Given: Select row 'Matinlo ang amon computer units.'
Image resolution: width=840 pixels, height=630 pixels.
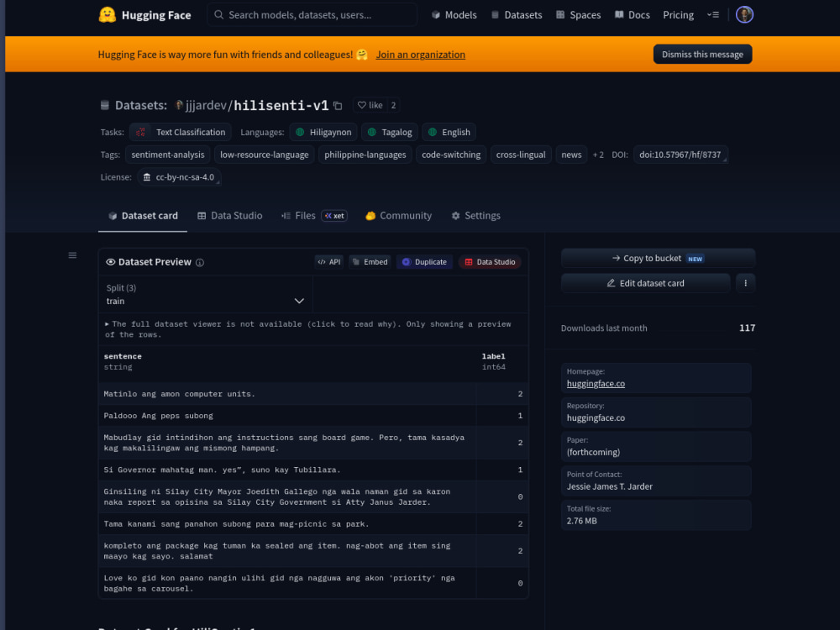Looking at the screenshot, I should coord(313,394).
